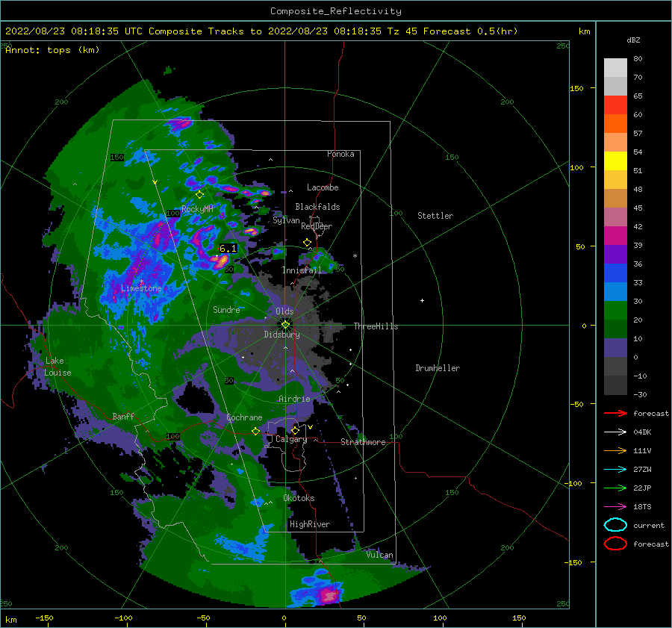Select the slate purple 0-10 dBZ swatch

coord(615,348)
